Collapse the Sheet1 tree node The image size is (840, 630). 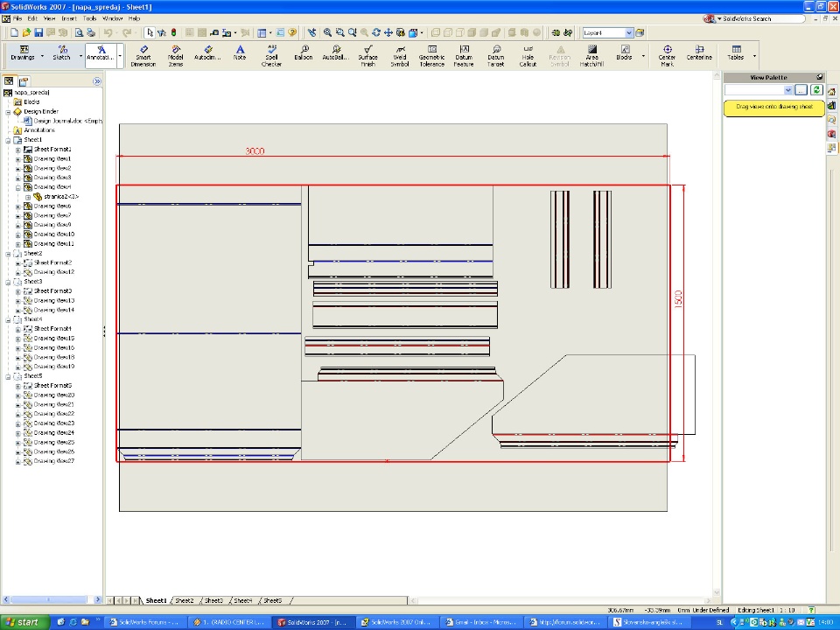(x=8, y=140)
